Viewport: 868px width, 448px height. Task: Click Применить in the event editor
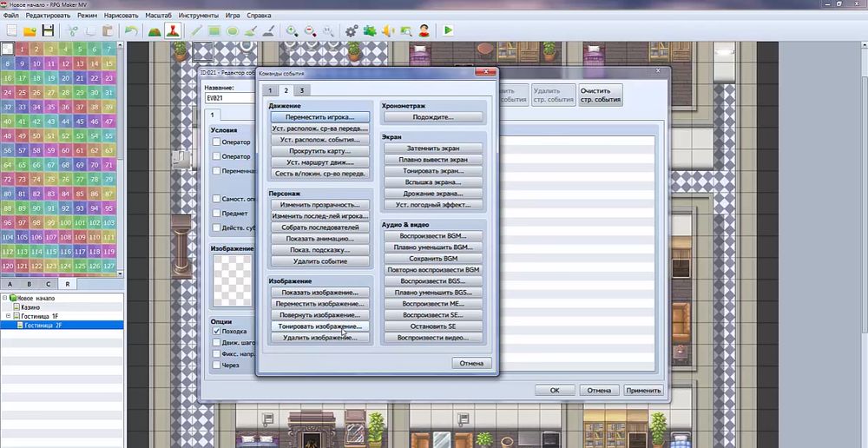click(x=643, y=391)
